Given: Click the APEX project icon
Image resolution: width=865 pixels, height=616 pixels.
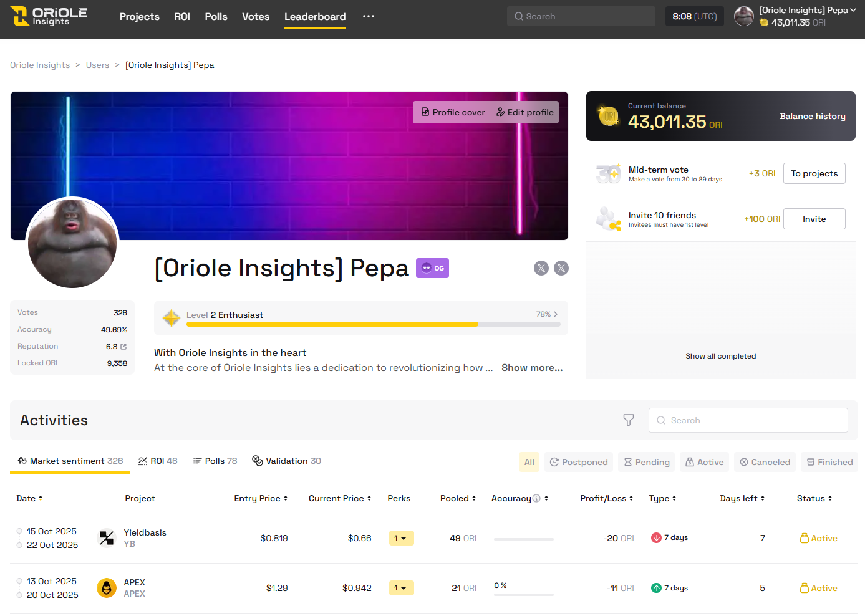Looking at the screenshot, I should coord(107,588).
